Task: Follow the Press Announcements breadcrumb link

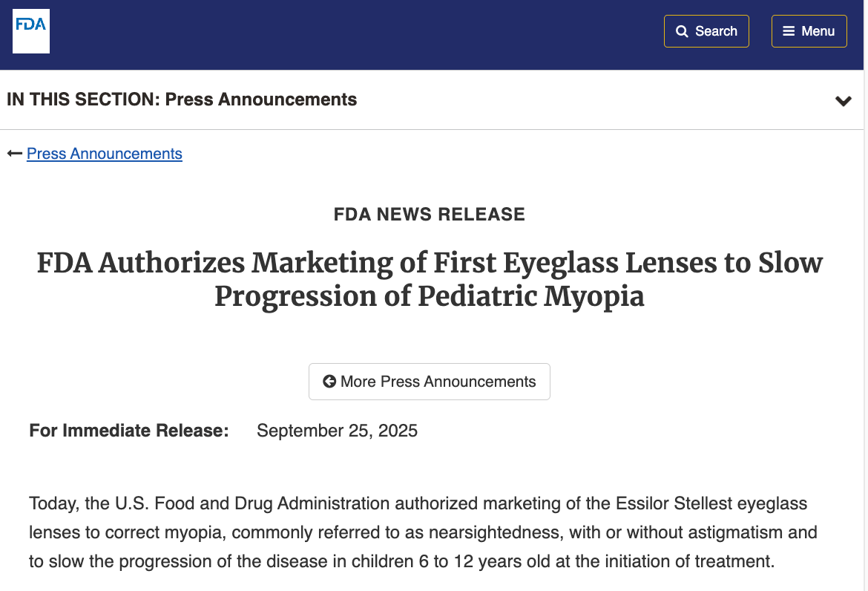Action: tap(105, 154)
